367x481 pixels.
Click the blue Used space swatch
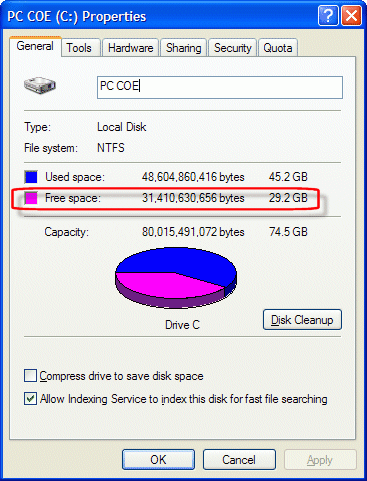31,177
